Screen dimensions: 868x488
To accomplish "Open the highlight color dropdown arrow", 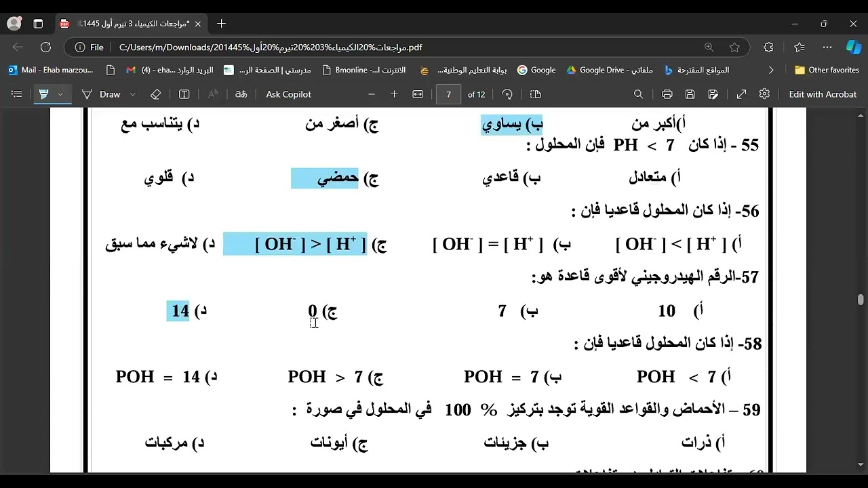I will point(60,94).
